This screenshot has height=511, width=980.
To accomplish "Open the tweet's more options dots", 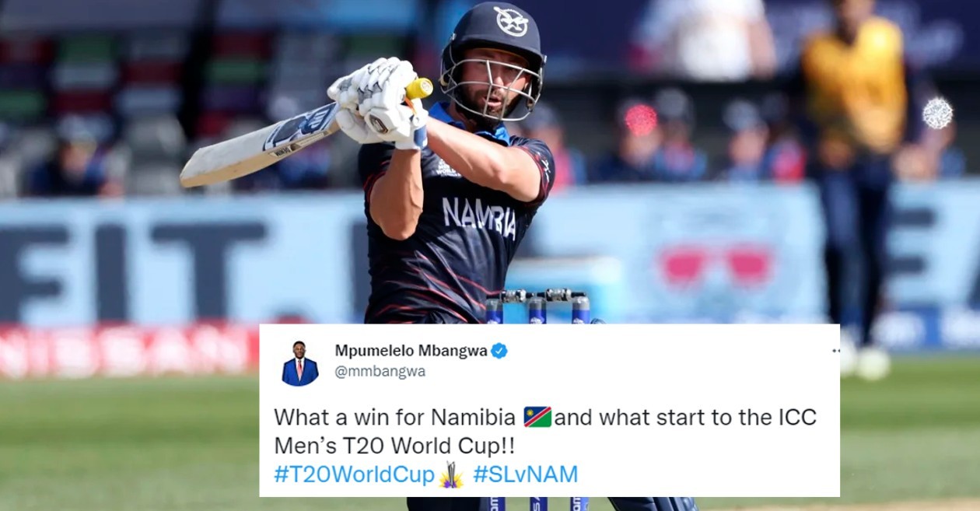I will point(835,351).
